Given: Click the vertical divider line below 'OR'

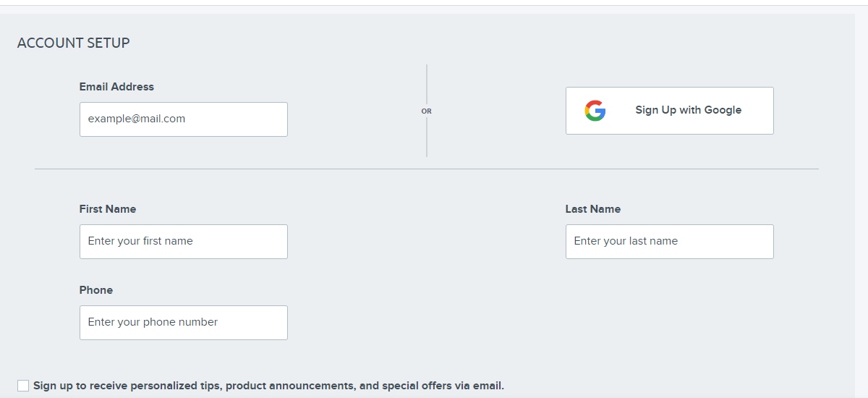Looking at the screenshot, I should pos(427,137).
